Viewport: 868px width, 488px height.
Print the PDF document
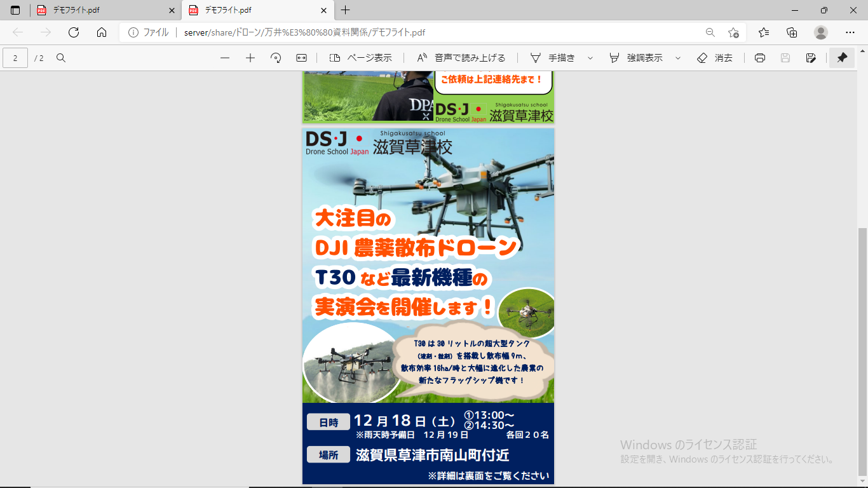[x=759, y=58]
